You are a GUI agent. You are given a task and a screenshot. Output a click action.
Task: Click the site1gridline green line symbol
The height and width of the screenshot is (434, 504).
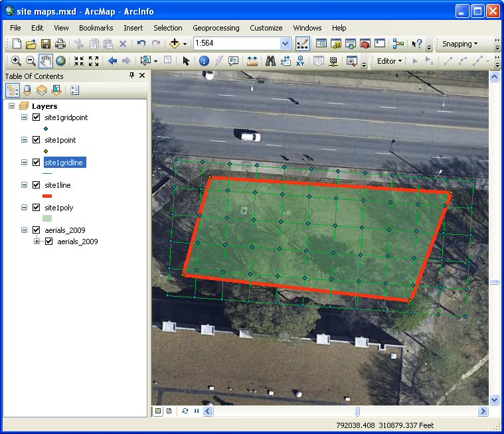pos(47,173)
